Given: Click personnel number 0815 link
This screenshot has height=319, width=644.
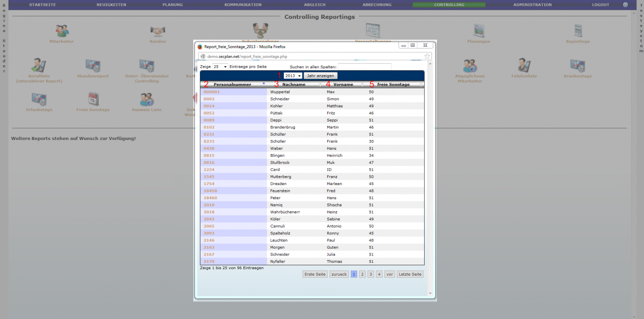Looking at the screenshot, I should (209, 155).
